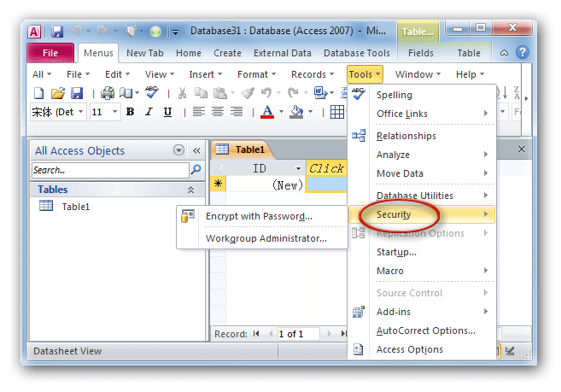This screenshot has height=392, width=561.
Task: Click the Copy icon in toolbar
Action: [x=201, y=93]
